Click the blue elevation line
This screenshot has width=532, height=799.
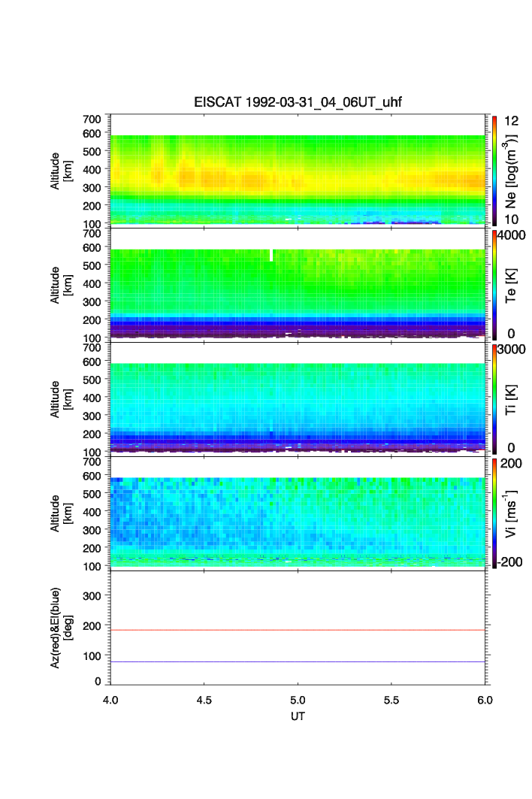coord(298,662)
